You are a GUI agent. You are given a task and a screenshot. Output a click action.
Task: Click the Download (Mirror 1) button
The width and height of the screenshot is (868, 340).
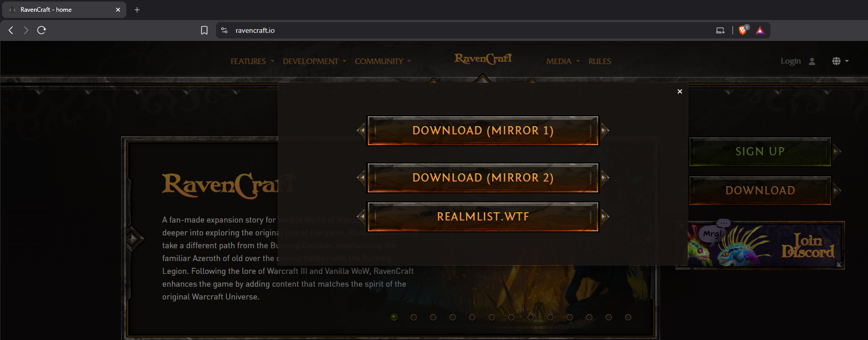tap(483, 131)
